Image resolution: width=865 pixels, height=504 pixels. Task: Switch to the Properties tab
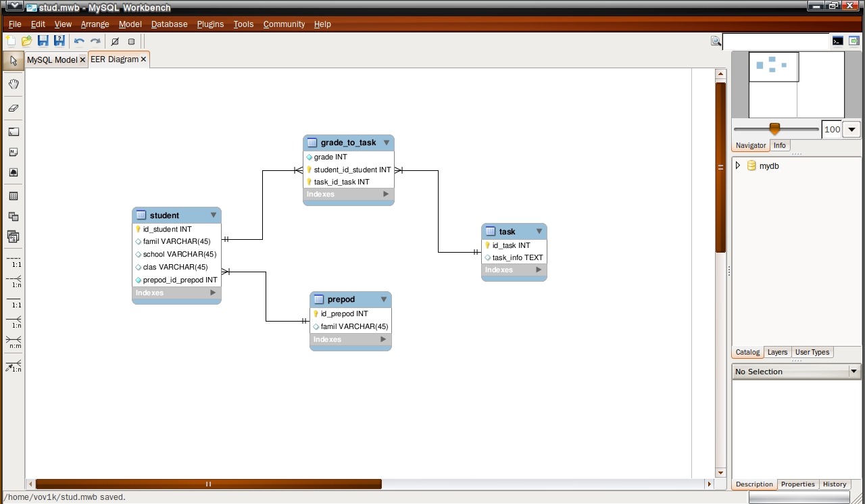pyautogui.click(x=797, y=484)
